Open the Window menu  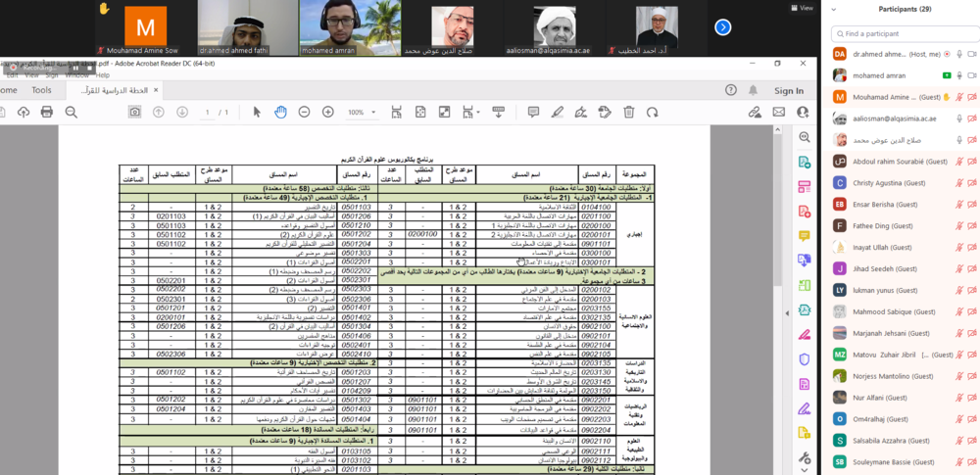pos(77,74)
